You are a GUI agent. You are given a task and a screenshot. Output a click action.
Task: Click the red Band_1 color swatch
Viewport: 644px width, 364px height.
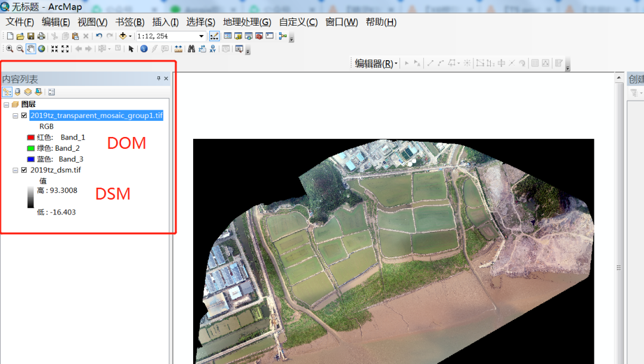pos(31,138)
